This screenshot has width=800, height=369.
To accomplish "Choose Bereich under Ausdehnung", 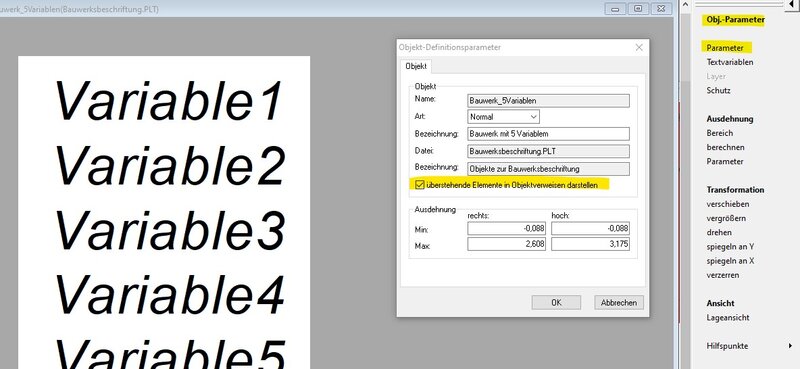I will (719, 133).
